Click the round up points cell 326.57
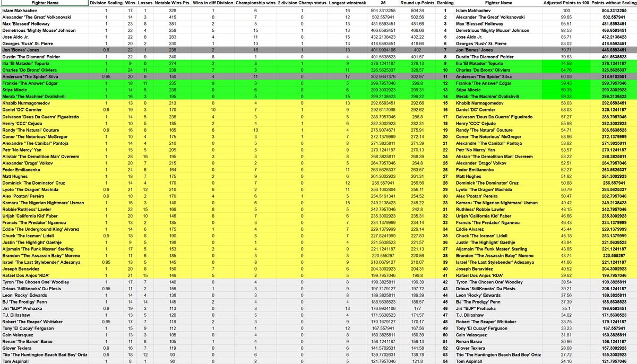The width and height of the screenshot is (637, 364). pos(417,70)
